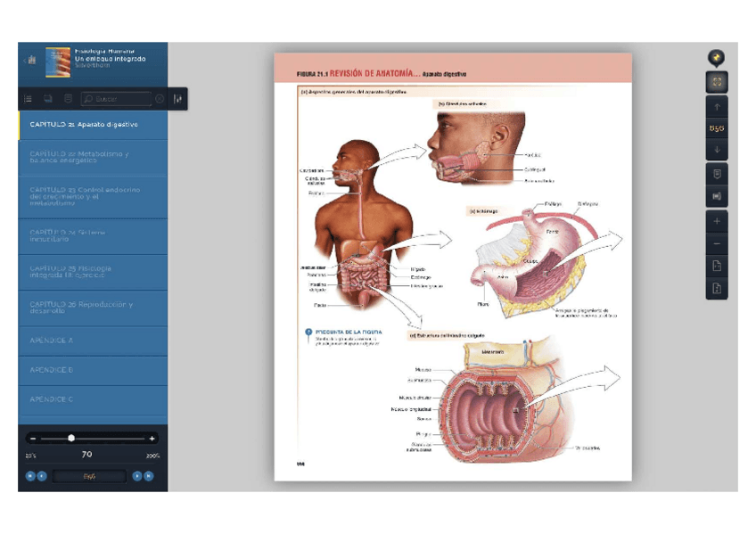Zoom in with right toolbar plus
Viewport: 756px width, 534px height.
click(x=717, y=221)
